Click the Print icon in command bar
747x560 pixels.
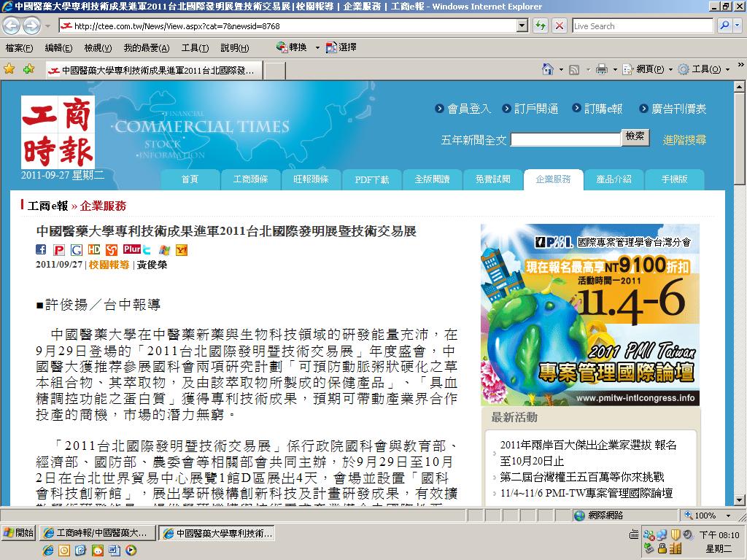(x=602, y=69)
